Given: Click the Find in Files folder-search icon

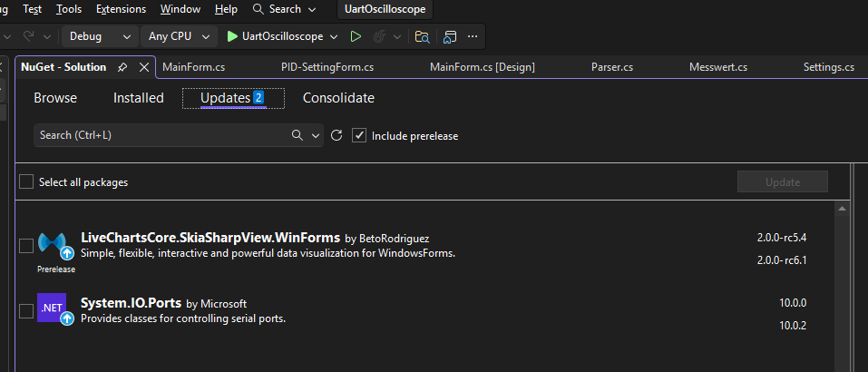Looking at the screenshot, I should pyautogui.click(x=423, y=36).
